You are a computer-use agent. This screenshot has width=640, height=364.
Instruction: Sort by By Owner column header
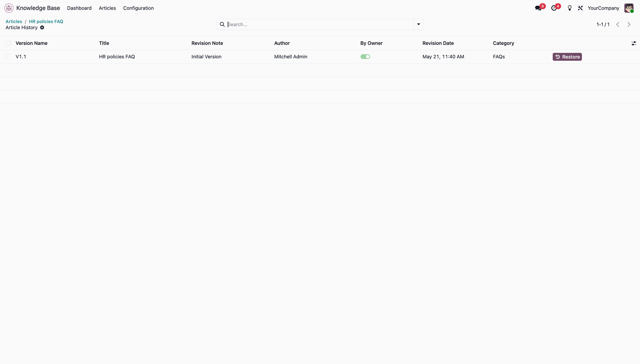click(371, 43)
